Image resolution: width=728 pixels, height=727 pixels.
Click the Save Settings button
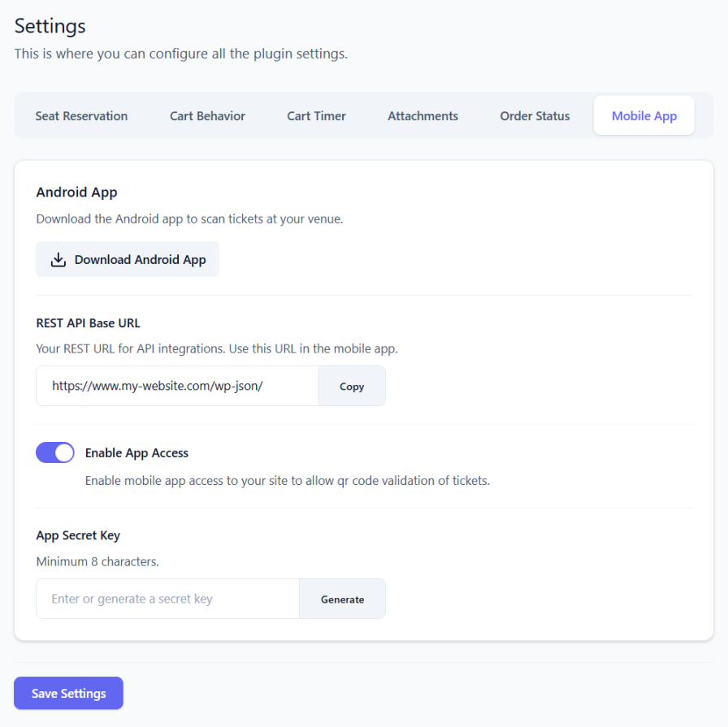[68, 694]
